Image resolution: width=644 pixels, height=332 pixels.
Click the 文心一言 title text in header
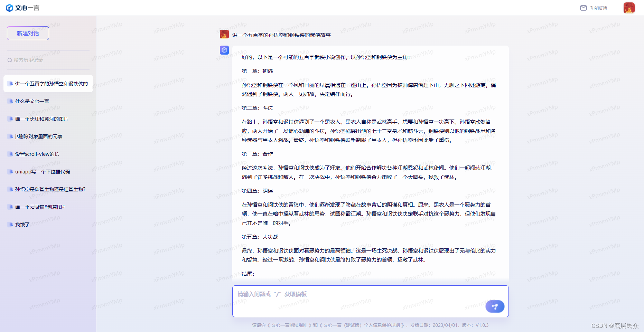[x=27, y=8]
